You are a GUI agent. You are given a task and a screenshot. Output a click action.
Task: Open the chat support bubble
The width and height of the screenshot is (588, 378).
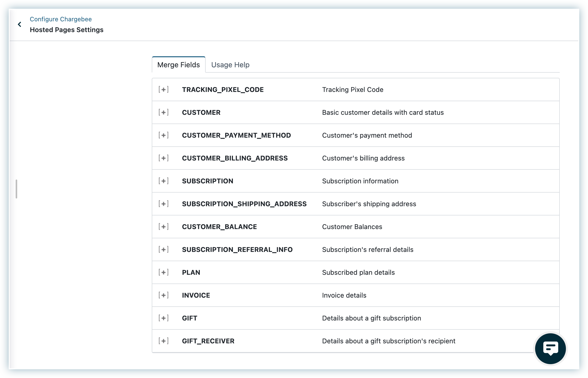[550, 348]
